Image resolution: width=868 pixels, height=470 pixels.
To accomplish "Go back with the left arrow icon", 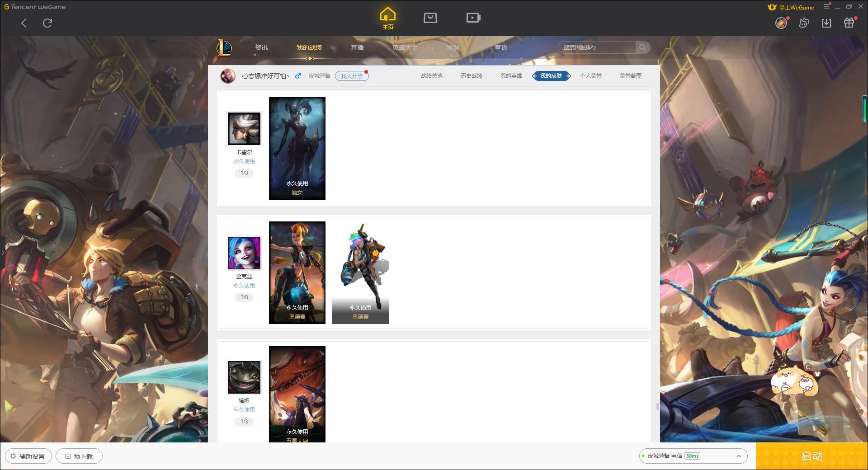I will click(x=24, y=23).
